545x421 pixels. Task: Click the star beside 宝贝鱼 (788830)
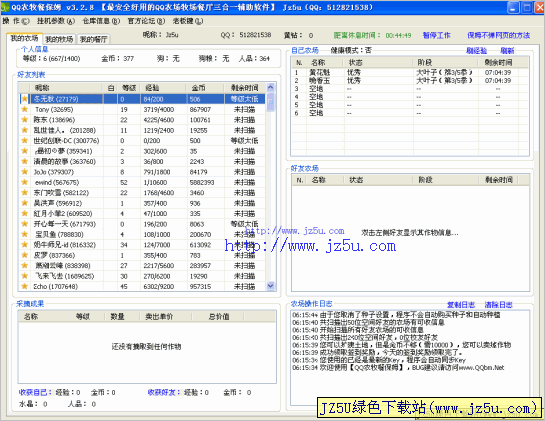point(25,234)
